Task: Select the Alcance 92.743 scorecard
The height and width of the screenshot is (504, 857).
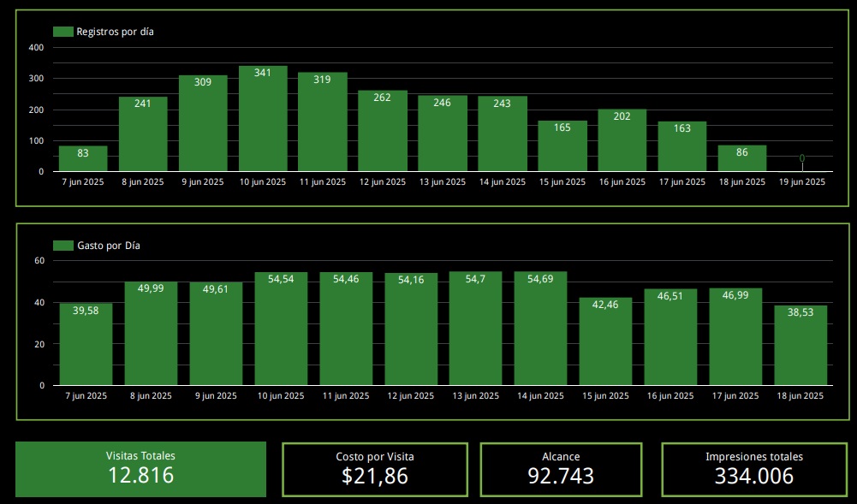Action: (561, 469)
